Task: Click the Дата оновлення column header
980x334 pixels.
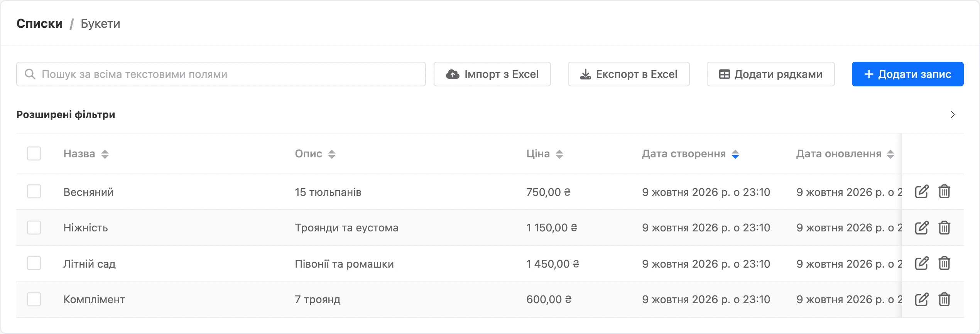Action: pyautogui.click(x=839, y=154)
